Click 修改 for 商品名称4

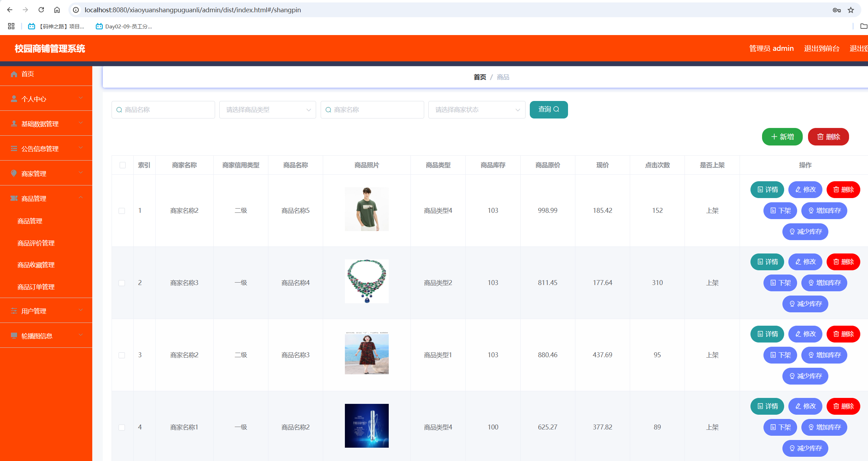(805, 262)
